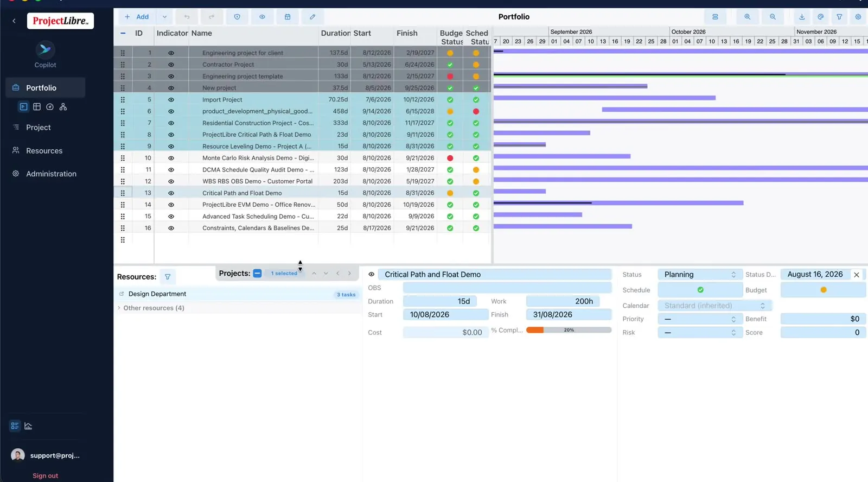Open the Calendar dropdown Standard (inherited)
The height and width of the screenshot is (482, 868).
[x=715, y=306]
